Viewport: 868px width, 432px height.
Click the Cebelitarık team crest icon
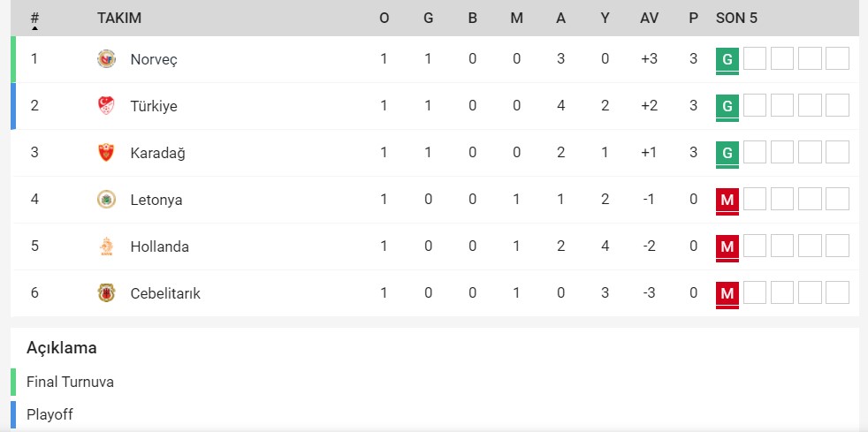pyautogui.click(x=106, y=293)
